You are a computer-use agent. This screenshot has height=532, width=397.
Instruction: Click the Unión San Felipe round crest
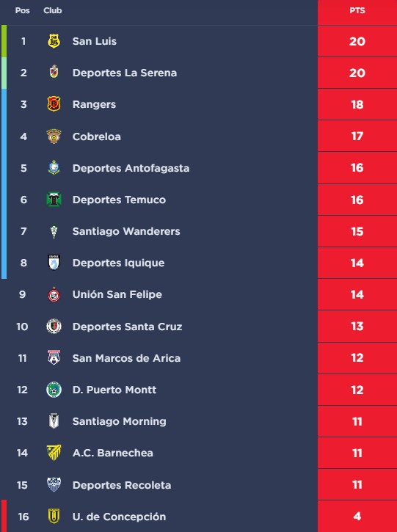(54, 294)
